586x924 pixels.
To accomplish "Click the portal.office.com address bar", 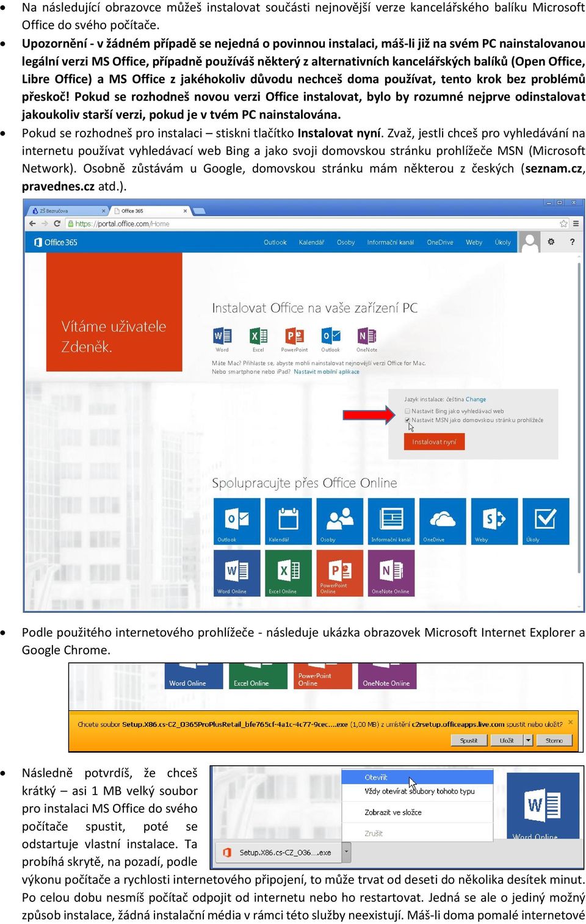I will pos(317,223).
